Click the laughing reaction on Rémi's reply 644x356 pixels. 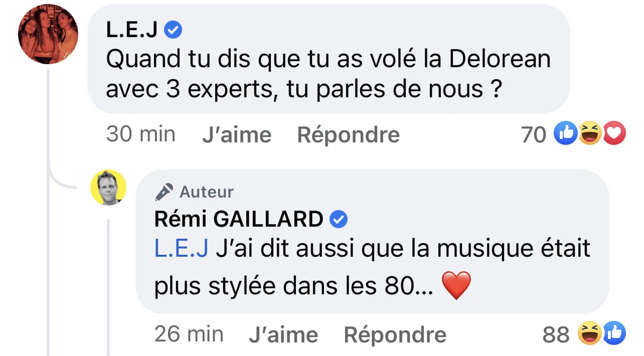tap(590, 333)
